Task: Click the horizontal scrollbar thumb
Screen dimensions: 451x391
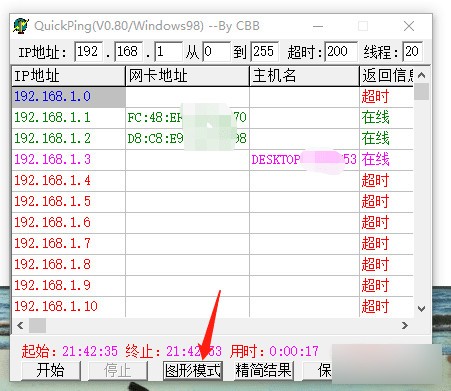Action: pos(37,325)
